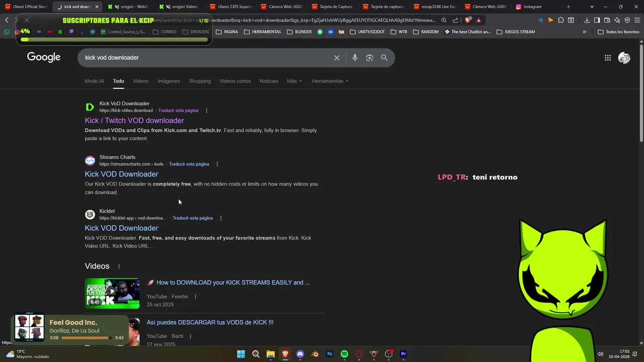The height and width of the screenshot is (362, 644).
Task: Translate the kick-video.download result page
Action: click(178, 111)
